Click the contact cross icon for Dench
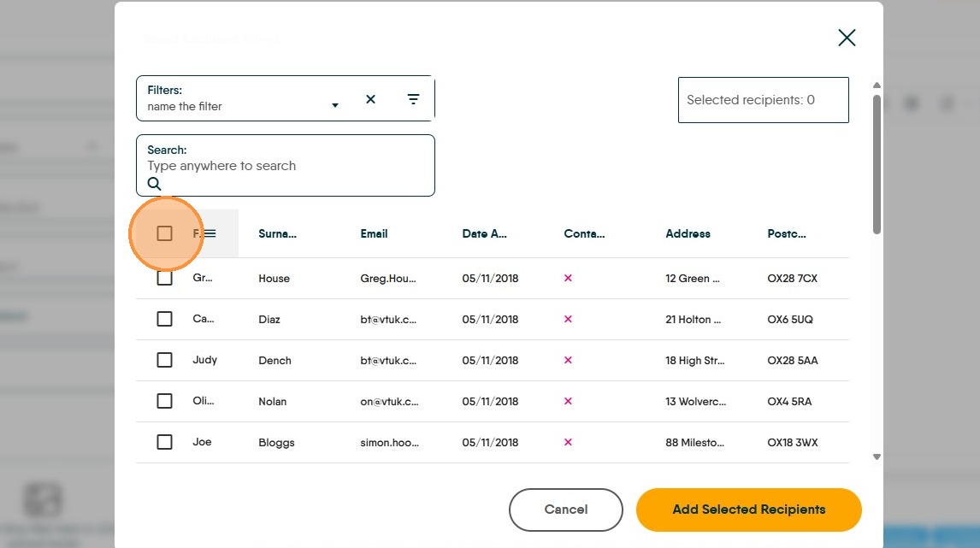This screenshot has width=980, height=548. 568,360
